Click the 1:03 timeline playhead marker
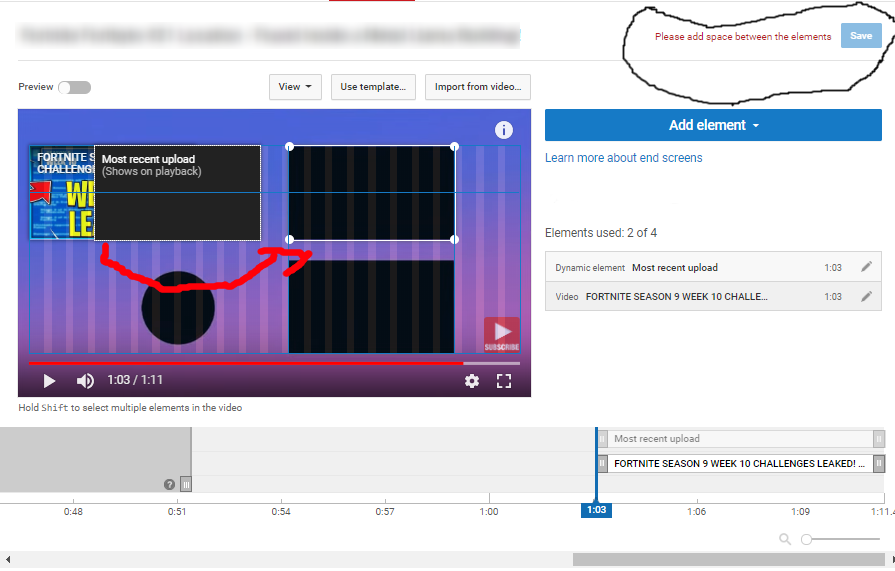Image resolution: width=895 pixels, height=571 pixels. tap(596, 510)
